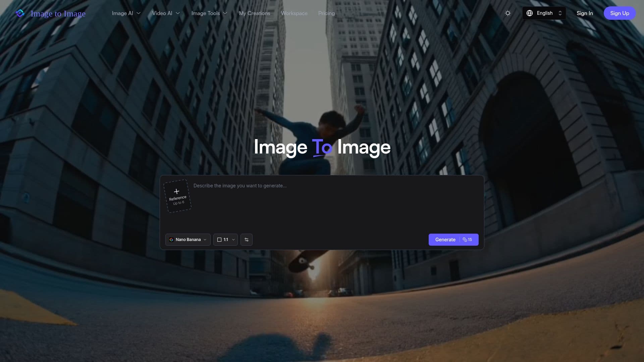Open the Nano Banana model dropdown
This screenshot has height=362, width=644.
(188, 240)
